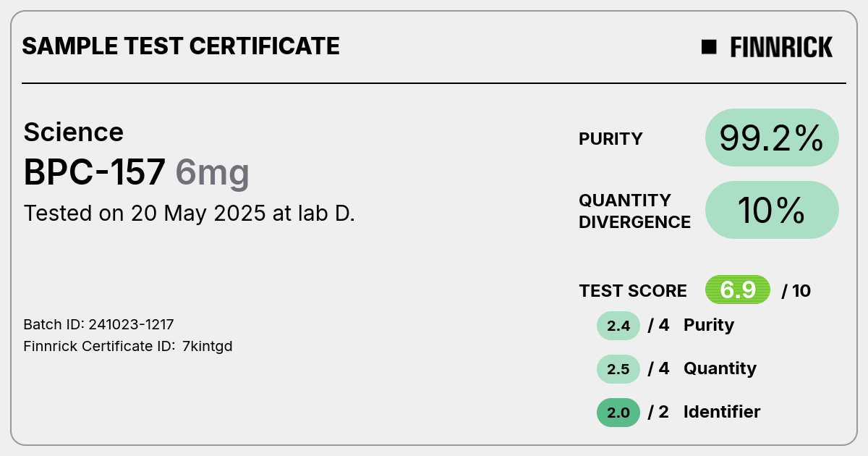Click the 2.5 quantity sub-score badge
Screen dimensions: 868x456
coord(618,369)
